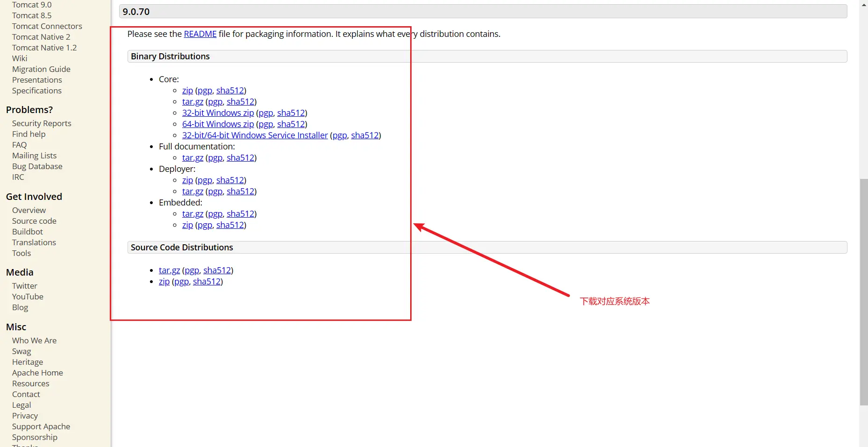Screen dimensions: 868x447
Task: Open Buildbot sidebar link
Action: coord(28,232)
